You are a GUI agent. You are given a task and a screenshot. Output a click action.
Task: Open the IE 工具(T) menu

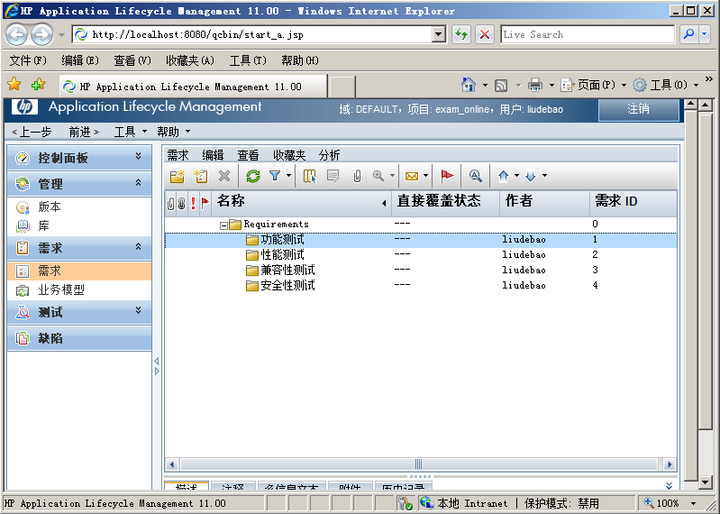tap(248, 61)
